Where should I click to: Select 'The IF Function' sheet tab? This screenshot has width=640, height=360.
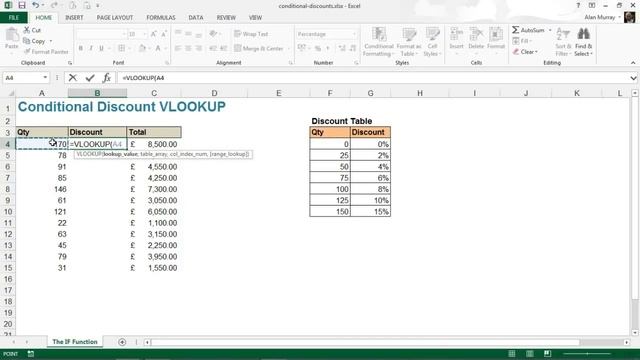tap(75, 342)
